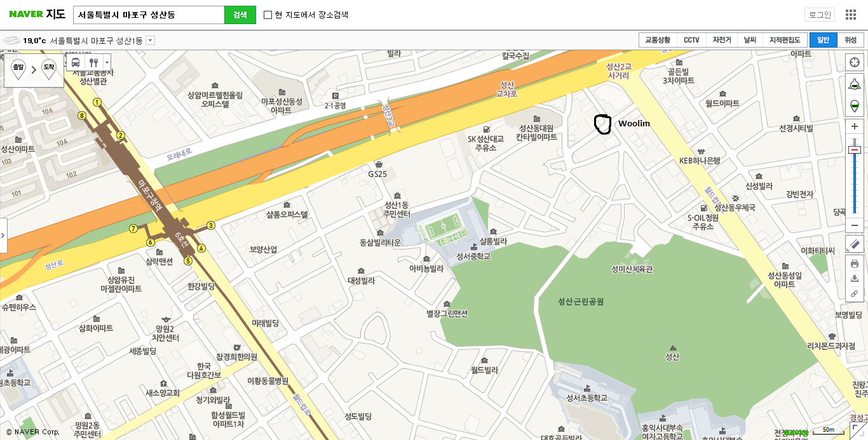The image size is (868, 440).
Task: Zoom out with the minus button
Action: pos(855,225)
